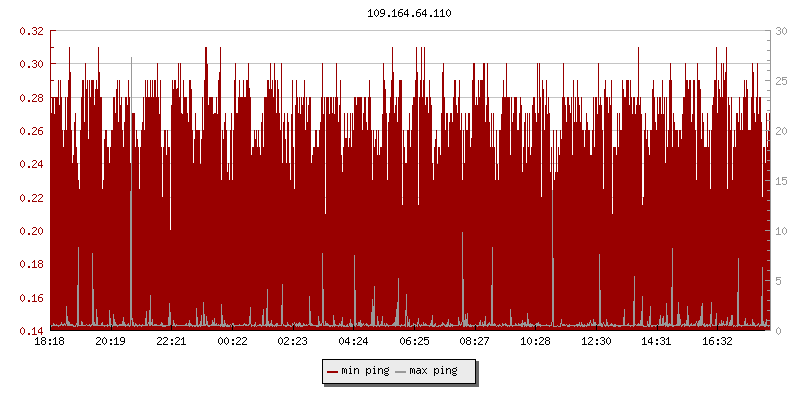This screenshot has width=800, height=400.
Task: Select the min ping legend label
Action: [365, 371]
